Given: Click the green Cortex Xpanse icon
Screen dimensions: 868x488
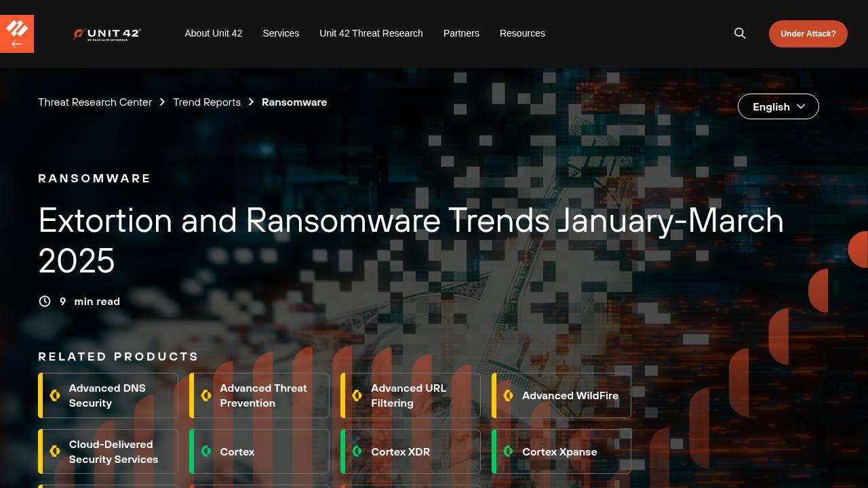Looking at the screenshot, I should (x=509, y=451).
